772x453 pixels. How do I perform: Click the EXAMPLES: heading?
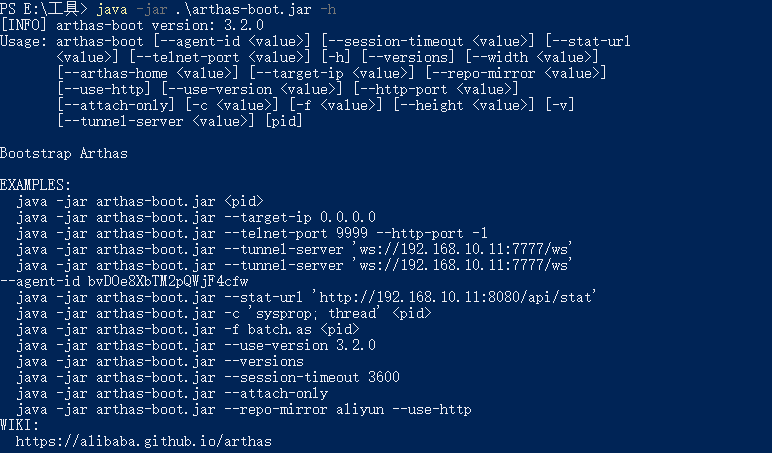(36, 185)
